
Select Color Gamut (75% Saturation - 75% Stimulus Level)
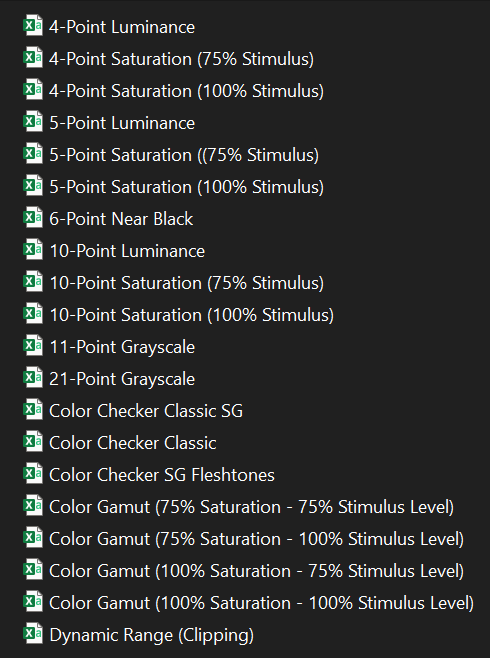(251, 507)
